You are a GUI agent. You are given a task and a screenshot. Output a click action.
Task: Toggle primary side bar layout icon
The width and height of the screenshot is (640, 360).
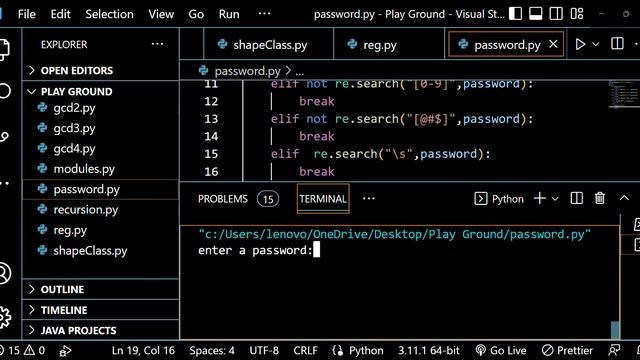(516, 14)
